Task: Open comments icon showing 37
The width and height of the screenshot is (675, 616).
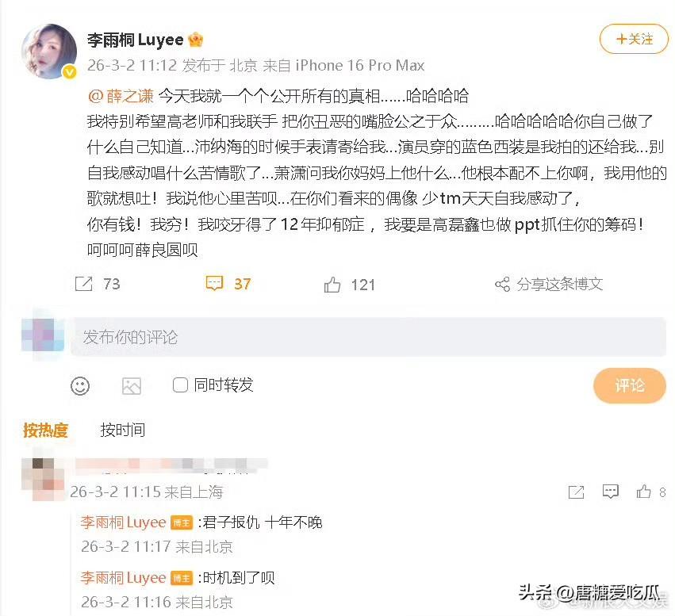Action: click(214, 284)
